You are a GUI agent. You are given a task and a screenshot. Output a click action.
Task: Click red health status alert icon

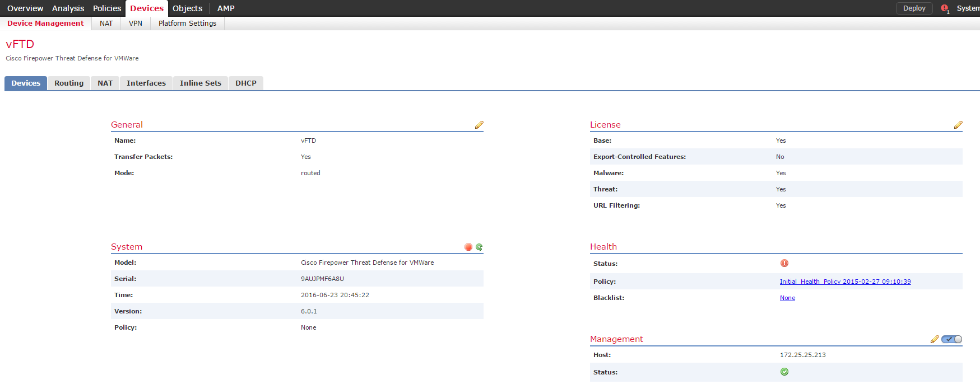[784, 263]
